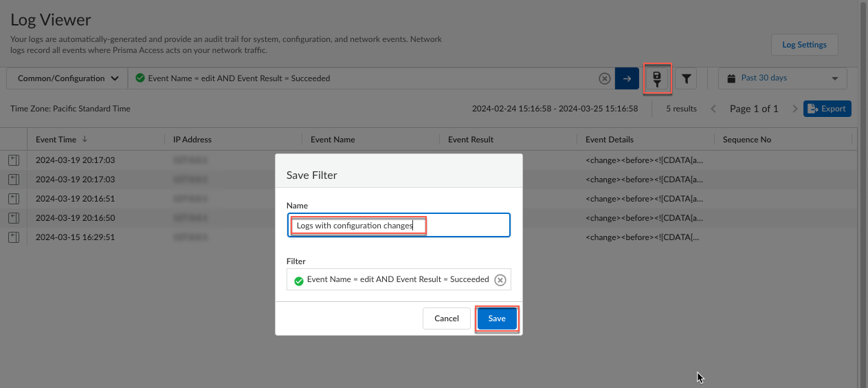Go to next page of results

794,109
